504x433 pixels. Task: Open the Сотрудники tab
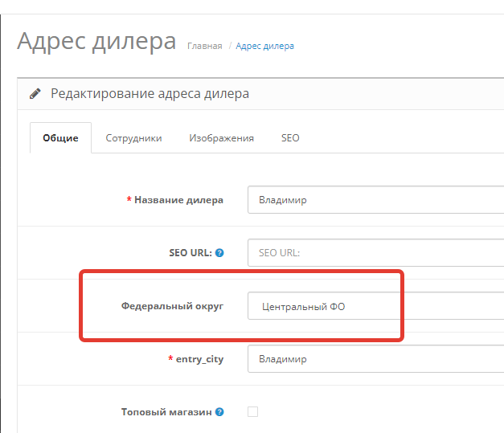133,138
